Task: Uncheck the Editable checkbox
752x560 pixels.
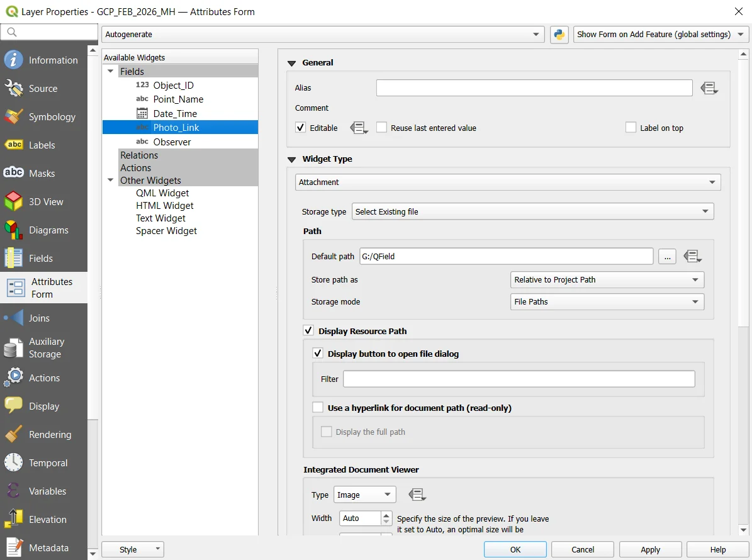Action: tap(301, 128)
